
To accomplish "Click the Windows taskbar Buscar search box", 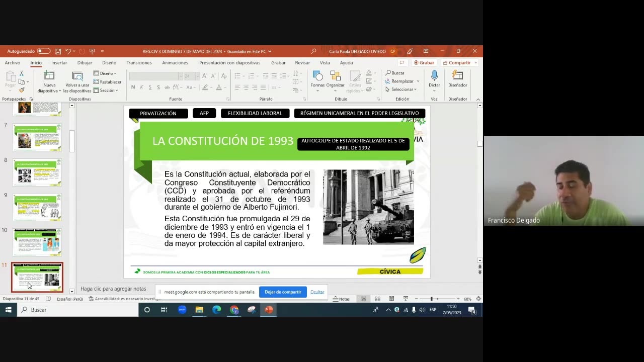I will 78,310.
